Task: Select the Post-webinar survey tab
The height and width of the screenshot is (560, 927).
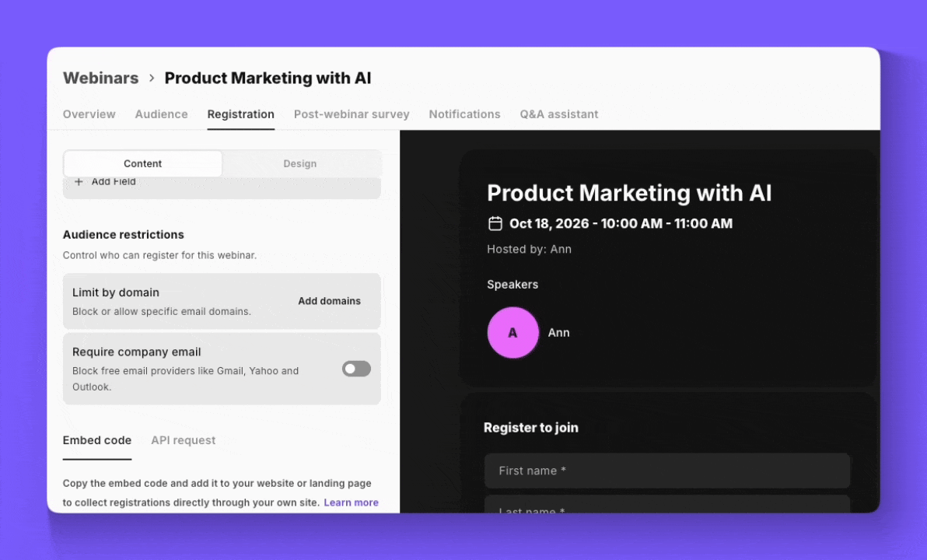Action: (352, 114)
